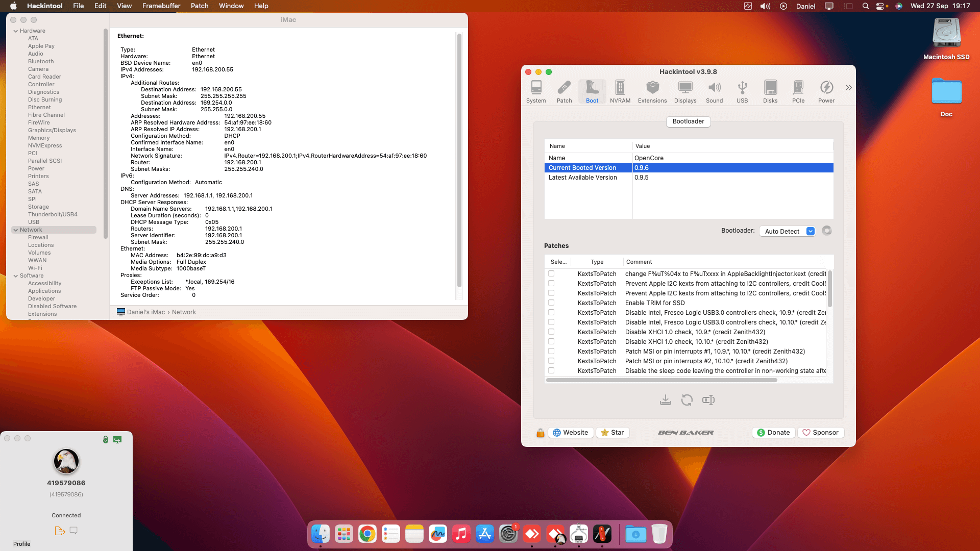Open the NVRAM toolbar tab
980x551 pixels.
coord(620,92)
